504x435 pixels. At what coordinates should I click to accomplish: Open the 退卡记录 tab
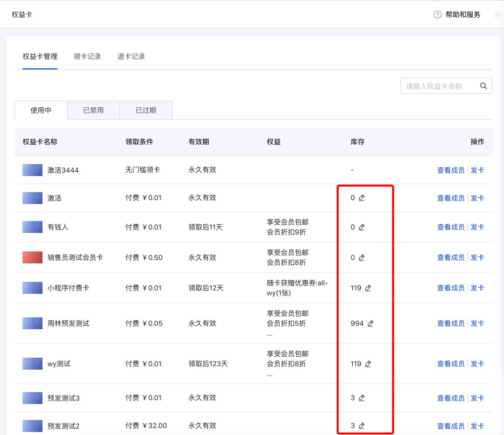pos(131,56)
